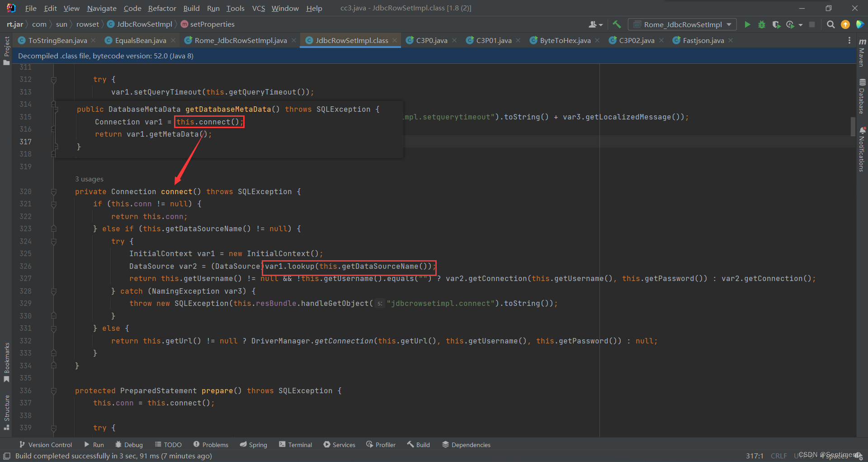Collapse the if block at line 321
This screenshot has width=868, height=462.
pos(54,204)
